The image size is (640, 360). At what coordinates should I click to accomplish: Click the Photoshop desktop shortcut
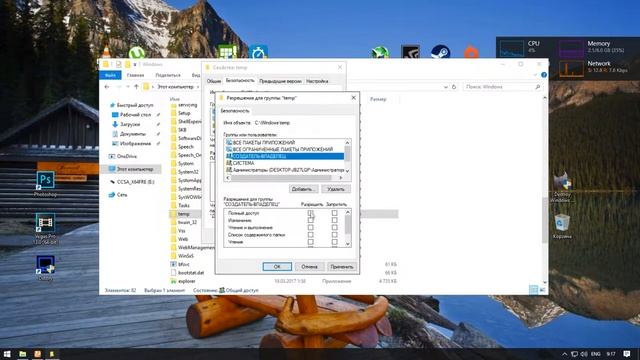(x=45, y=184)
